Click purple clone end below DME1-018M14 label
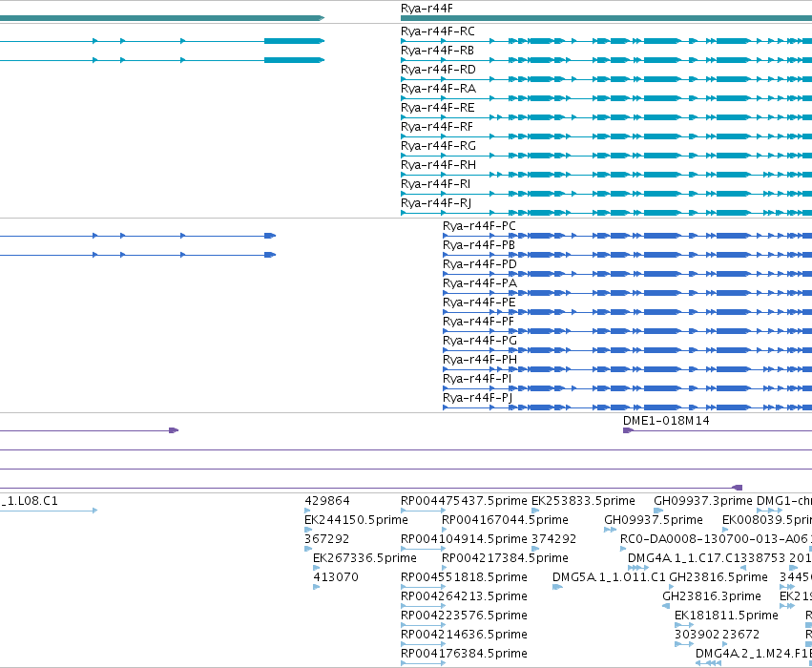812x668 pixels. [629, 430]
